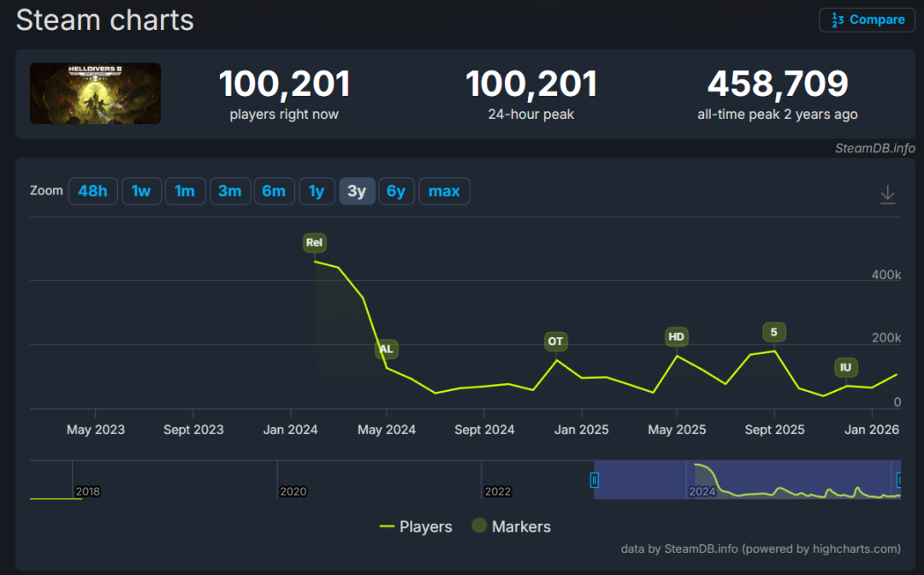The width and height of the screenshot is (924, 575).
Task: Download the chart using the download icon
Action: tap(887, 194)
